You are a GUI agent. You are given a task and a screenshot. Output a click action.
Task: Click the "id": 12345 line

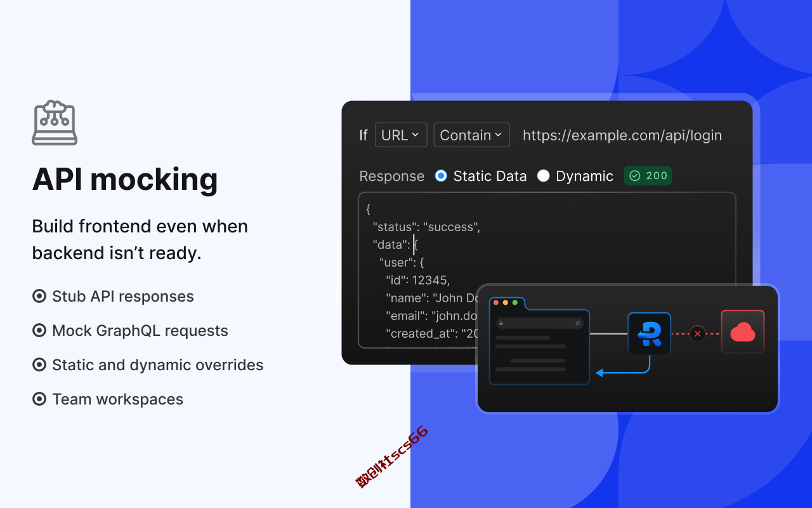[417, 280]
